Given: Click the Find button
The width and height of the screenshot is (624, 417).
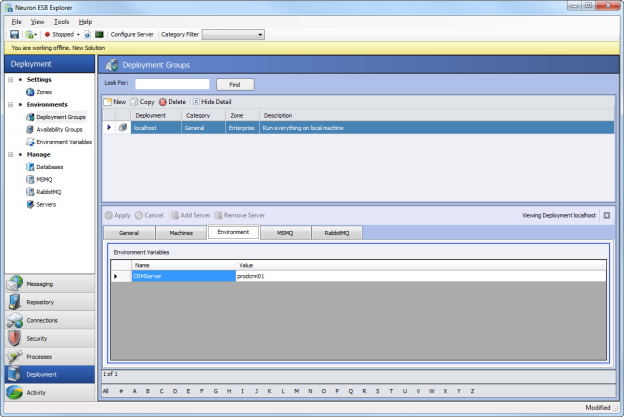Looking at the screenshot, I should 234,84.
